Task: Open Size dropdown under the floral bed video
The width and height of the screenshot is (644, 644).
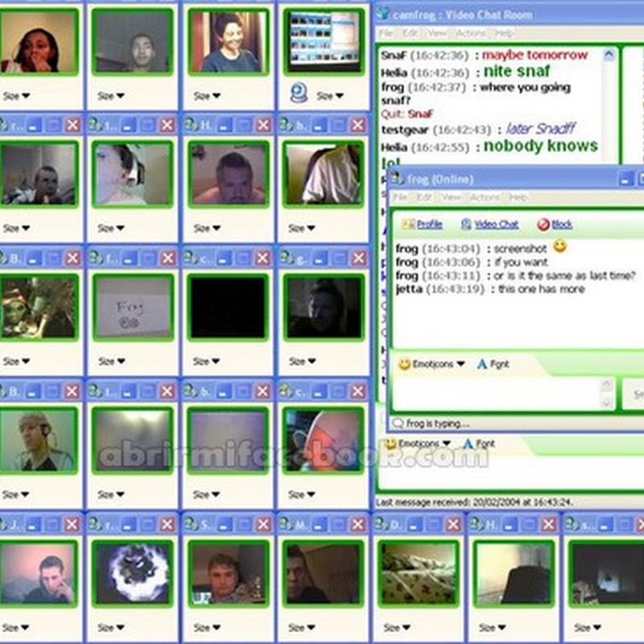Action: [x=397, y=627]
